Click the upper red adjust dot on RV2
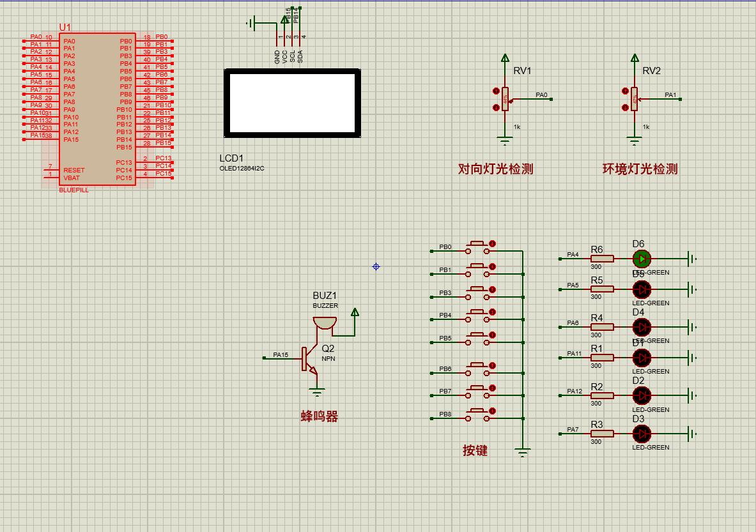 [x=626, y=91]
